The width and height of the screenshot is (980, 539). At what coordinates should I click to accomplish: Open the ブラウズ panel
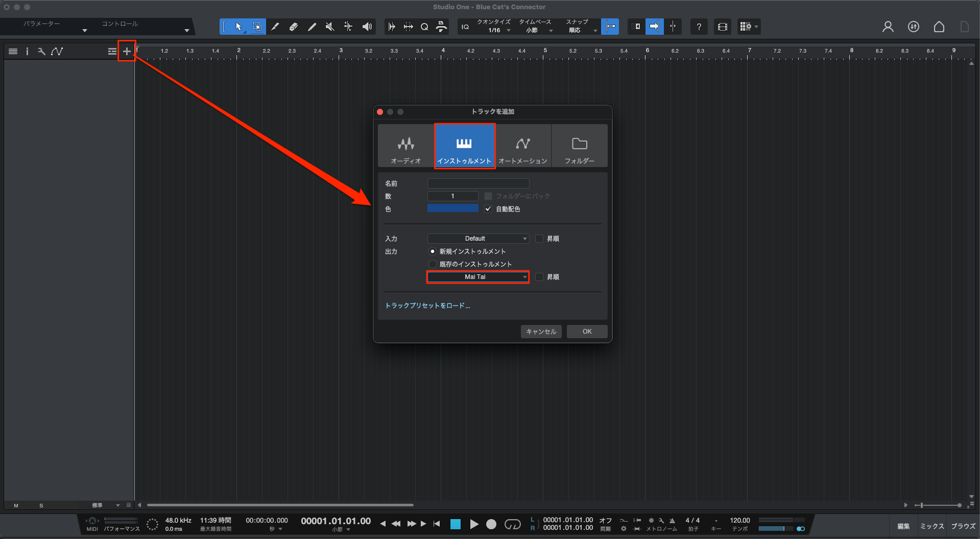(x=963, y=526)
